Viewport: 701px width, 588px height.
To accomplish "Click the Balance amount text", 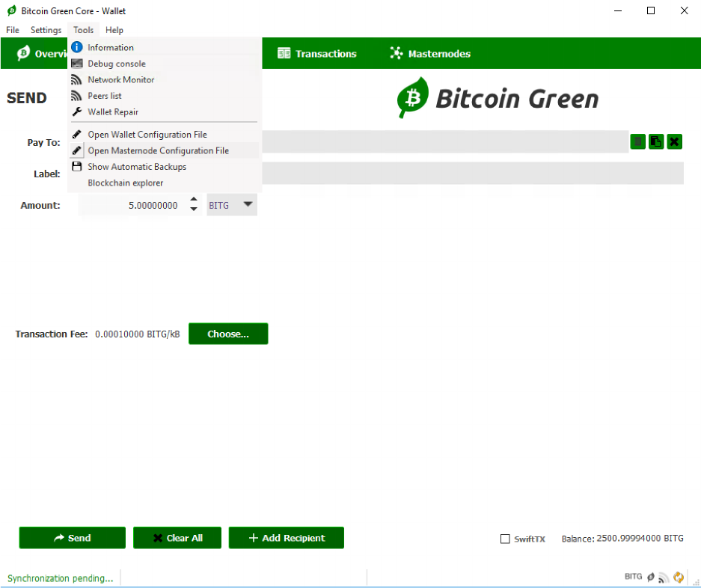I will coord(622,539).
